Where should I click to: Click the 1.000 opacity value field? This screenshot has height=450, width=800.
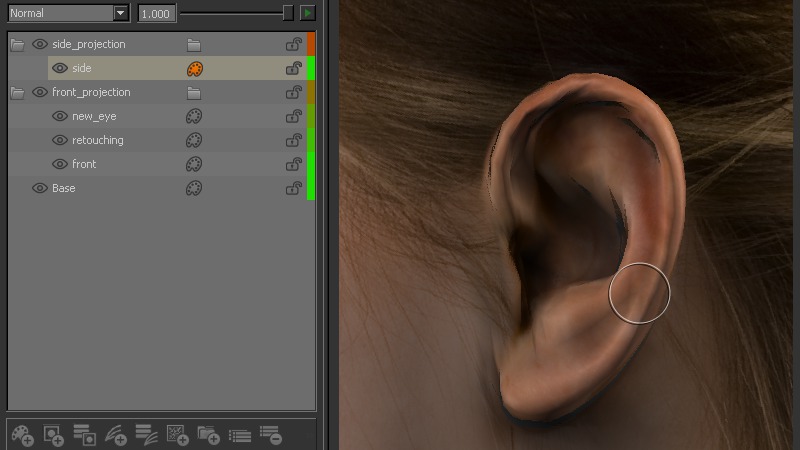pos(157,13)
